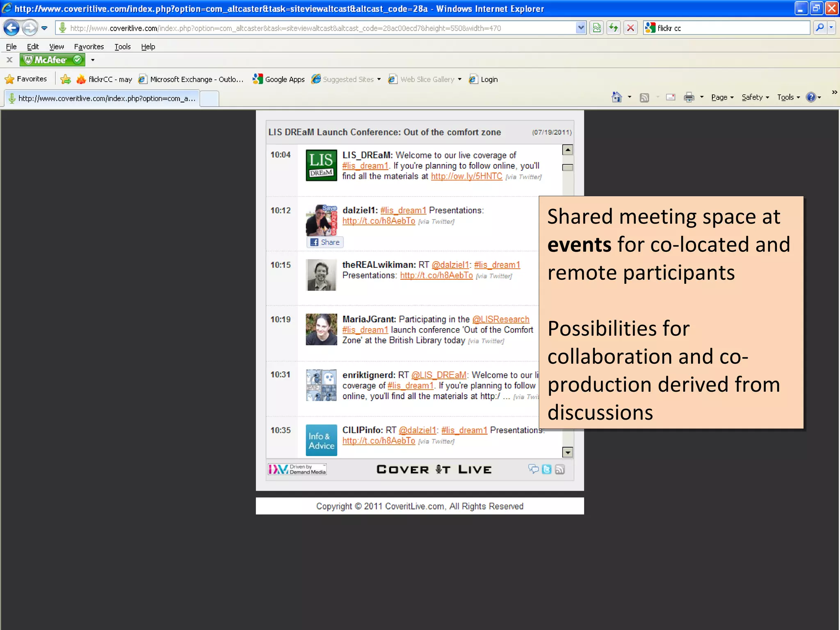Click the RSS feed icon in CoverItLive footer

click(x=560, y=469)
